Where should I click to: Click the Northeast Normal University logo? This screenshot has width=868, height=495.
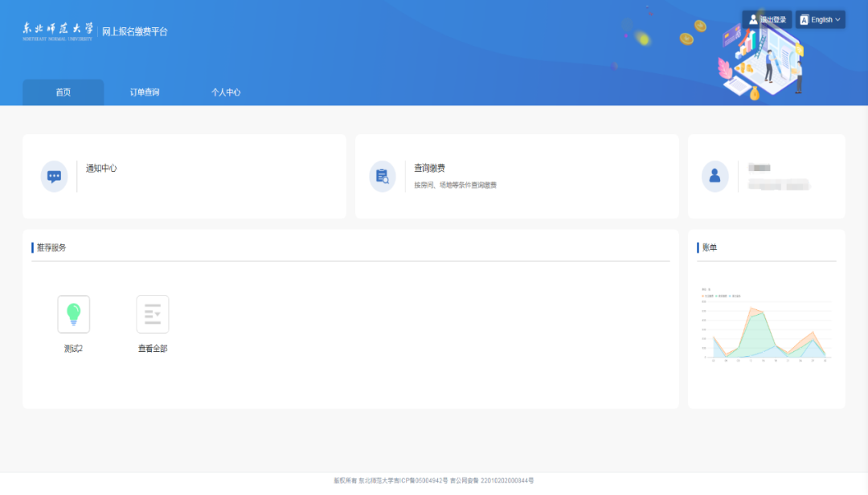[x=57, y=31]
